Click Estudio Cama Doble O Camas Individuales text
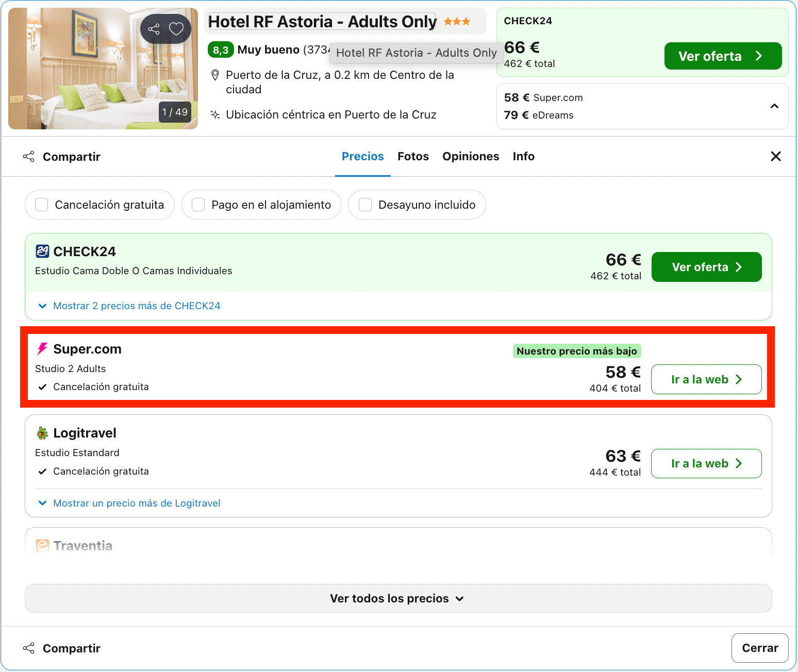Image resolution: width=798 pixels, height=672 pixels. click(x=134, y=271)
